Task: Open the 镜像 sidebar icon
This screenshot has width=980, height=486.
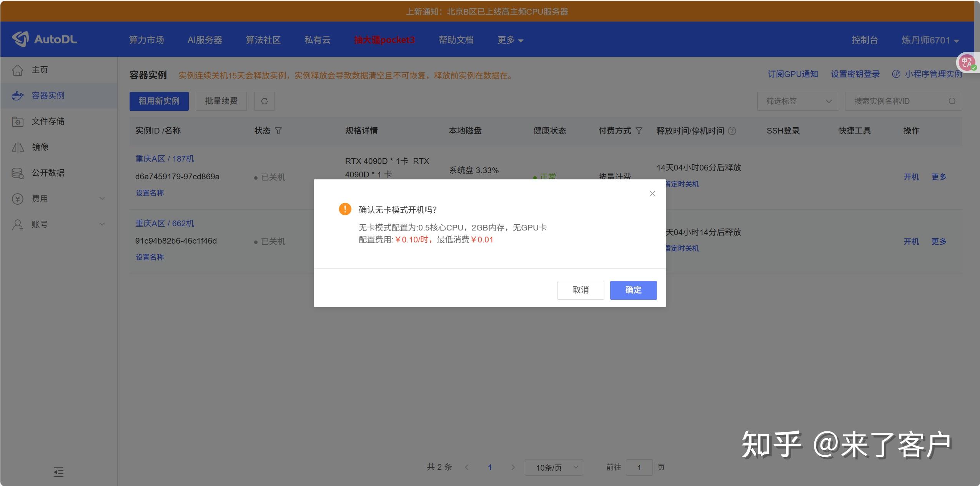Action: (18, 147)
